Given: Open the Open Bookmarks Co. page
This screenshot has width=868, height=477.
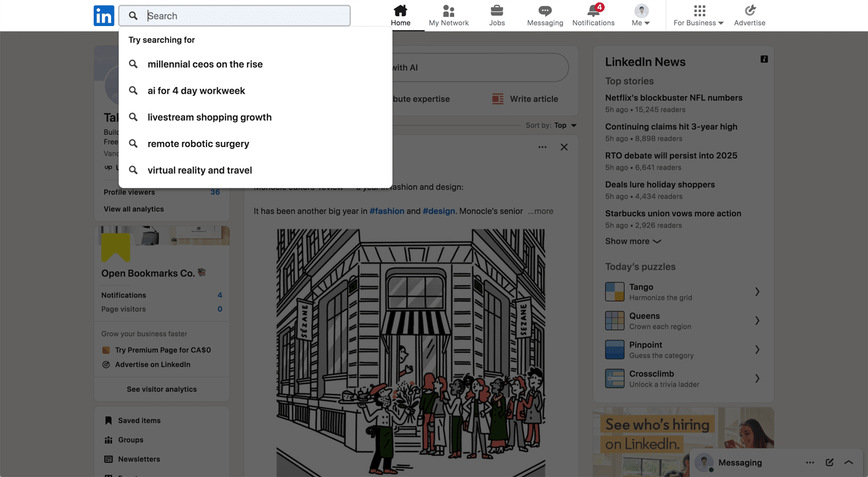Looking at the screenshot, I should (x=148, y=273).
